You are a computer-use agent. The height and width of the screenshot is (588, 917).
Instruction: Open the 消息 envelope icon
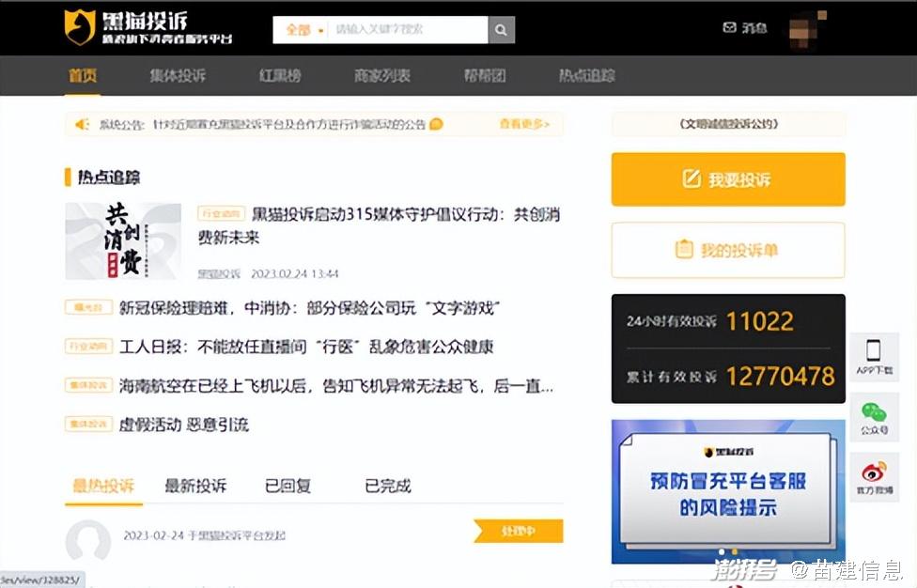pos(729,27)
